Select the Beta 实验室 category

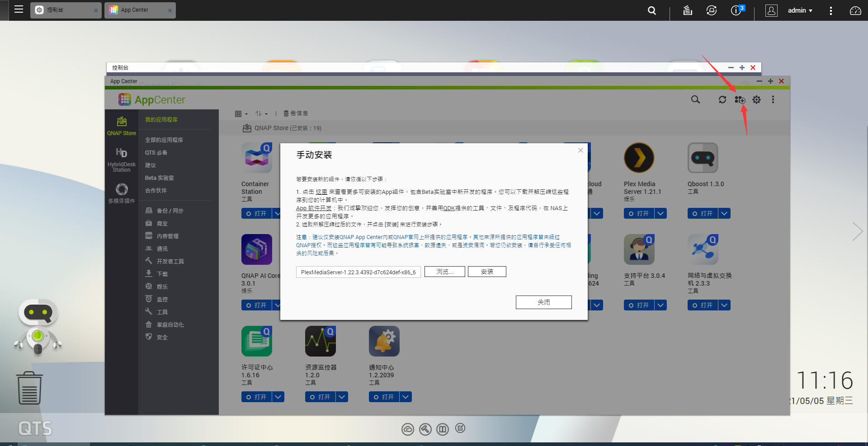[x=159, y=178]
